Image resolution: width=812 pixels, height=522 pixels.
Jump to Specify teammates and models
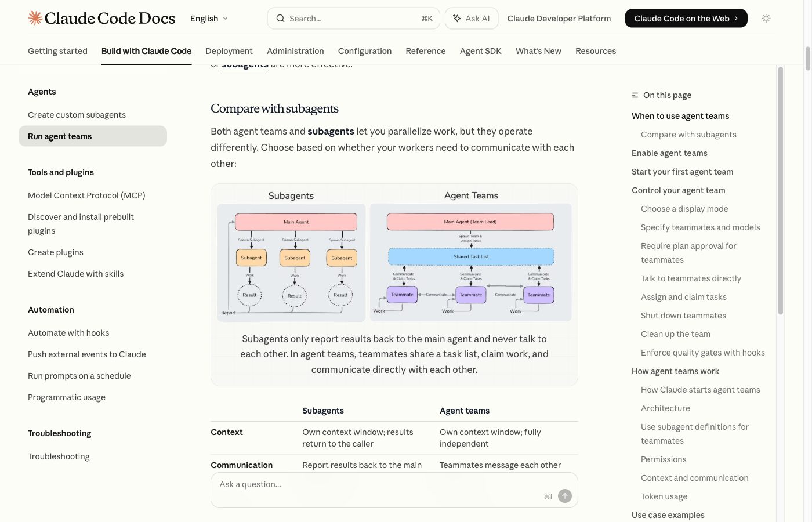click(x=700, y=227)
